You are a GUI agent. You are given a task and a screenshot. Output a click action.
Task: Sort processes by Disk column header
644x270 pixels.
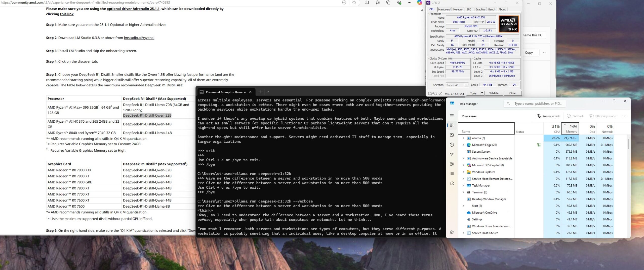pyautogui.click(x=588, y=128)
